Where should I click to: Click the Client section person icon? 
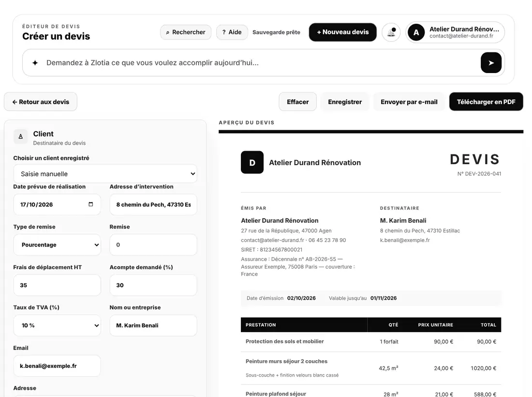[x=21, y=137]
